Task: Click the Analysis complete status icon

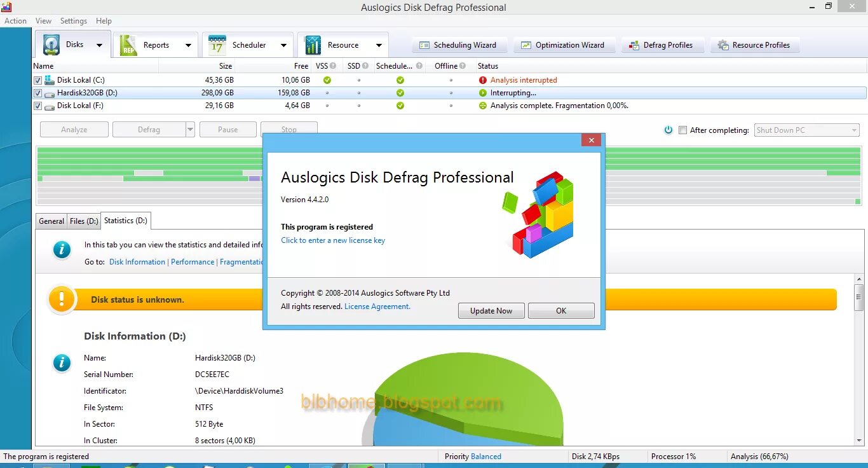Action: 483,106
